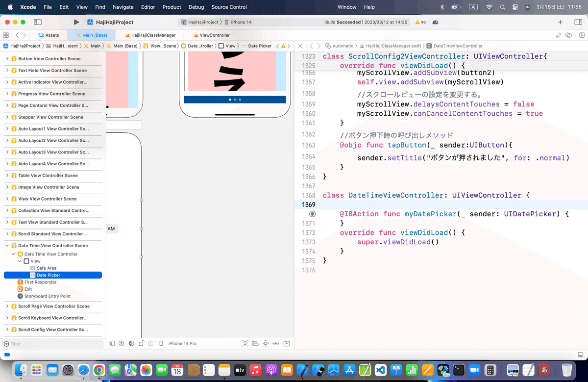The width and height of the screenshot is (588, 382).
Task: Expand Image View Controller Scene
Action: click(7, 187)
